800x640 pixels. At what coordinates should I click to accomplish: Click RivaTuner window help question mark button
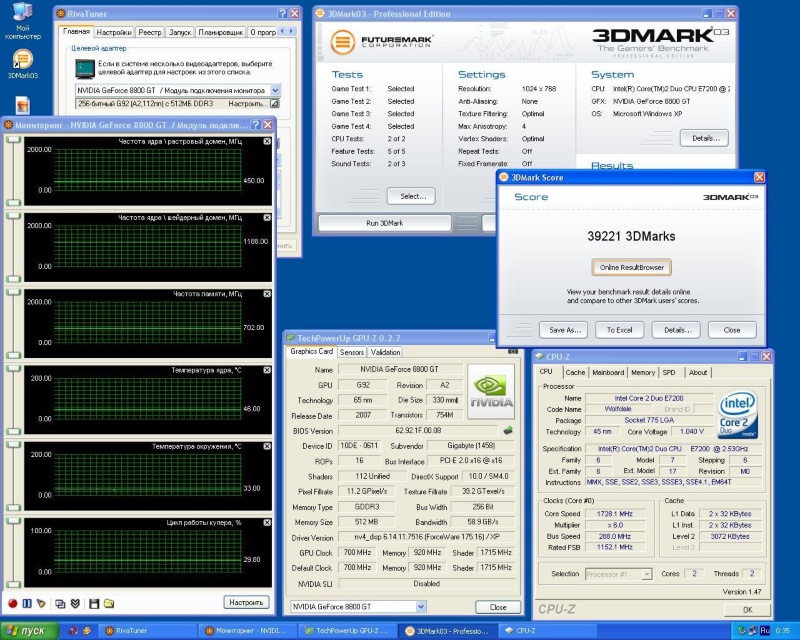283,14
